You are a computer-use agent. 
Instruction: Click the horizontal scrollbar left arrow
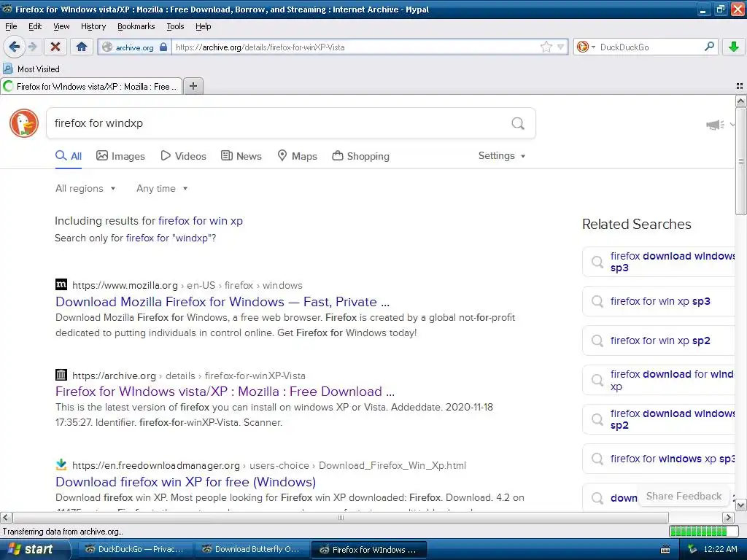(x=6, y=518)
